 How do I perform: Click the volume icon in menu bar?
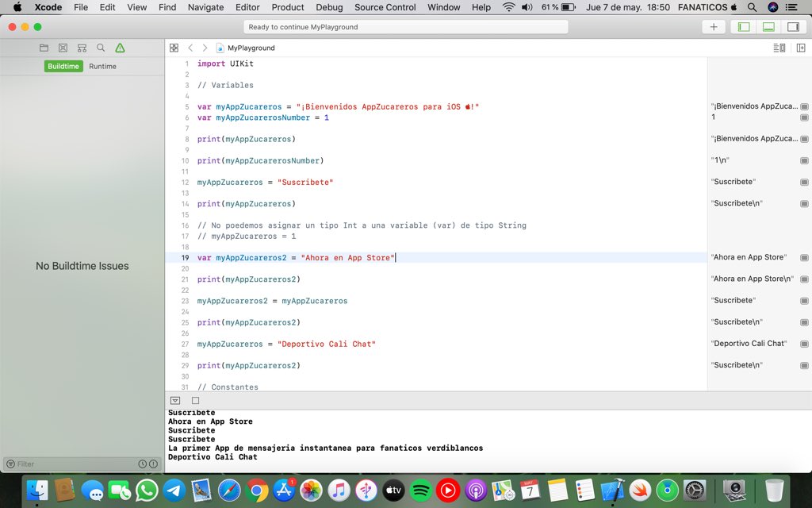(x=527, y=7)
